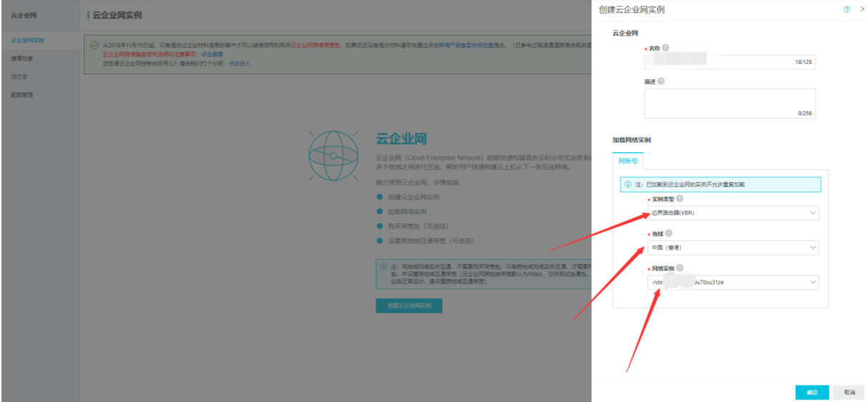
Task: Open 云企业网实例 in the sidebar
Action: pos(28,41)
